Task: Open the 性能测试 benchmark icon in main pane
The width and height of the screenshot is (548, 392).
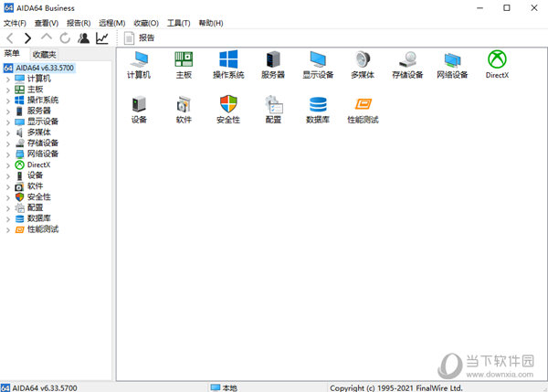Action: tap(364, 104)
